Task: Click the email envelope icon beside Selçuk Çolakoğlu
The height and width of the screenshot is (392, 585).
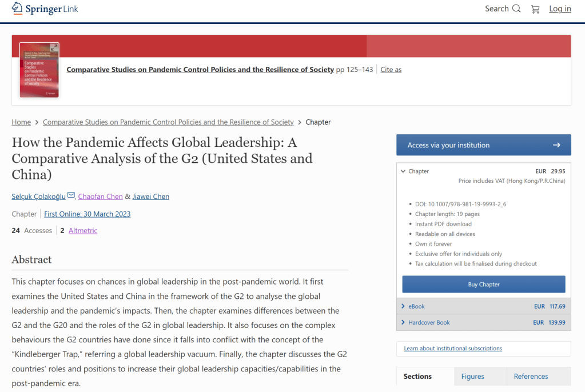Action: pyautogui.click(x=71, y=196)
